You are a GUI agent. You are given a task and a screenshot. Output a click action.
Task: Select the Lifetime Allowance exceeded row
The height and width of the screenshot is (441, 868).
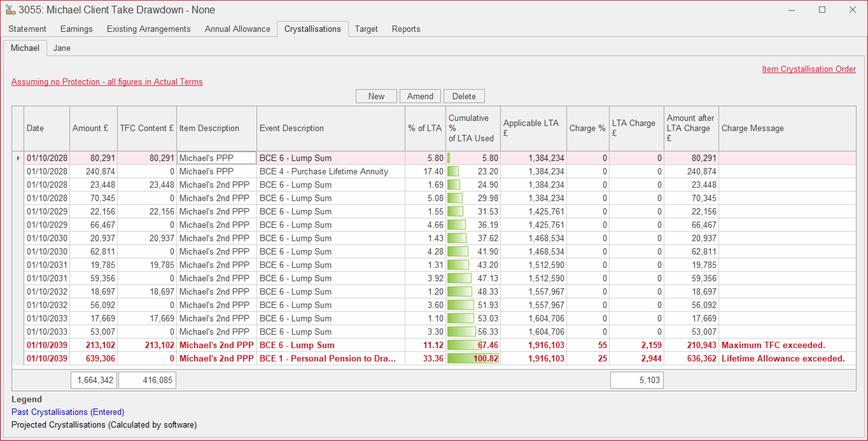point(782,359)
